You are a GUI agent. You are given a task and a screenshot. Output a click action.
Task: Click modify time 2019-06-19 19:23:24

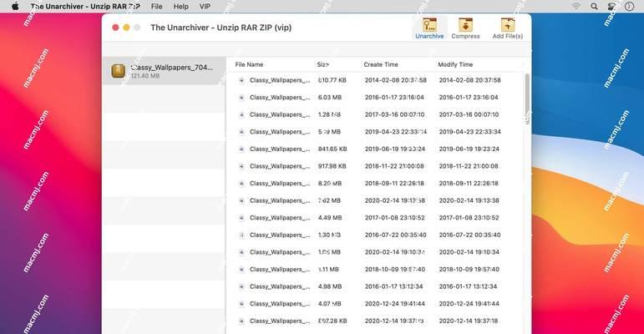click(x=469, y=149)
